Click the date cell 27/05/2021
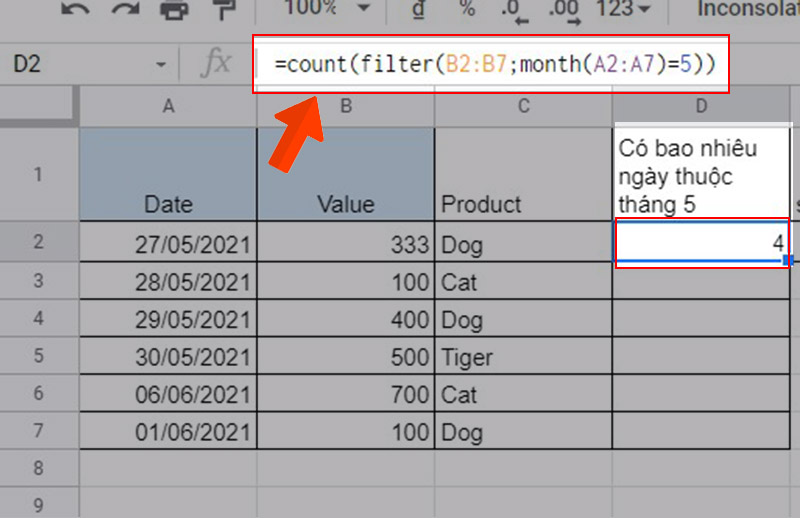 [168, 244]
